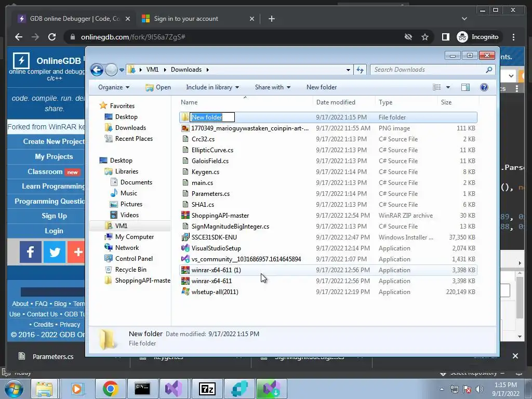Open view options dropdown arrow

click(448, 87)
